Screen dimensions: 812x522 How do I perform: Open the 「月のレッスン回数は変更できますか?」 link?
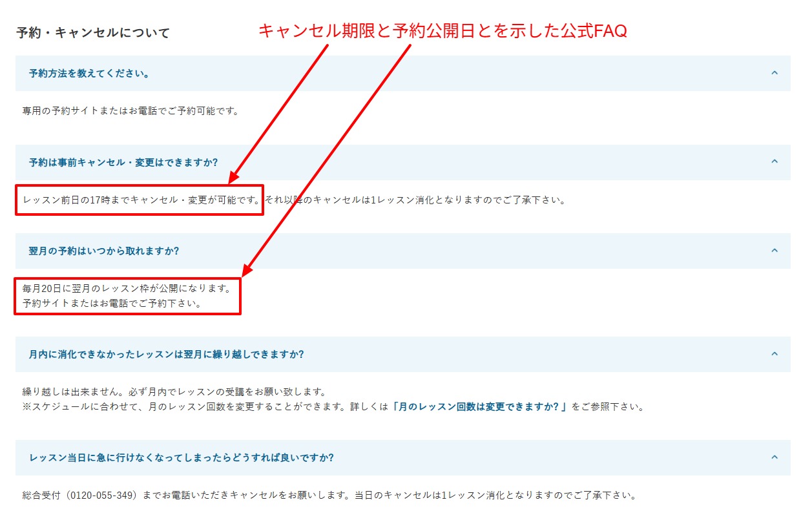[480, 407]
